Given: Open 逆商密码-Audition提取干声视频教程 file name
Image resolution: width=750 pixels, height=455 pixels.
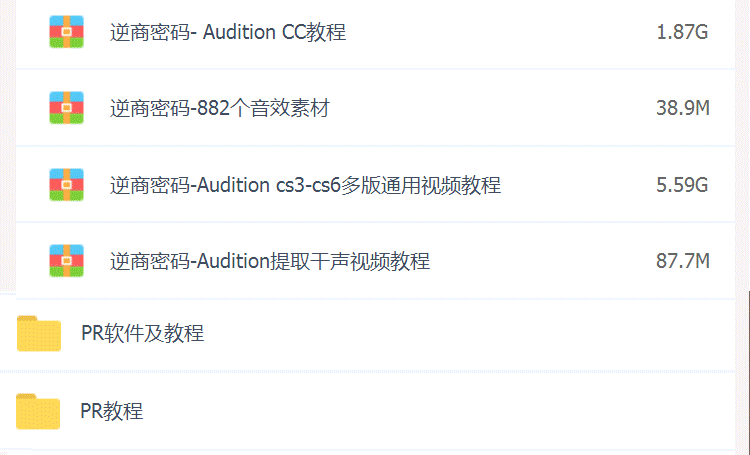Looking at the screenshot, I should tap(270, 262).
